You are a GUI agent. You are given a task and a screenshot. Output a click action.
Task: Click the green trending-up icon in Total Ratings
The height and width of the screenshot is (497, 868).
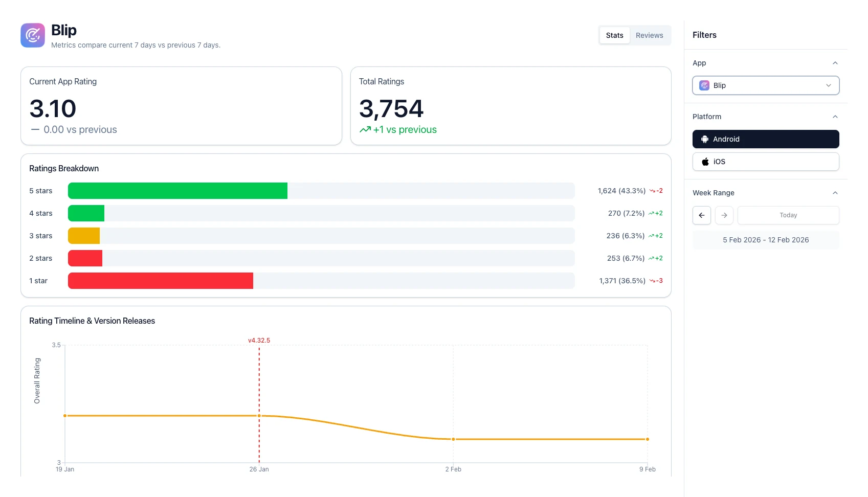click(365, 130)
